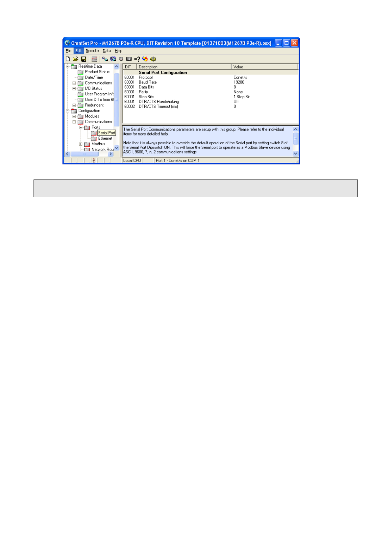The height and width of the screenshot is (554, 392).
Task: Click the Serial Port folder icon
Action: pos(94,133)
